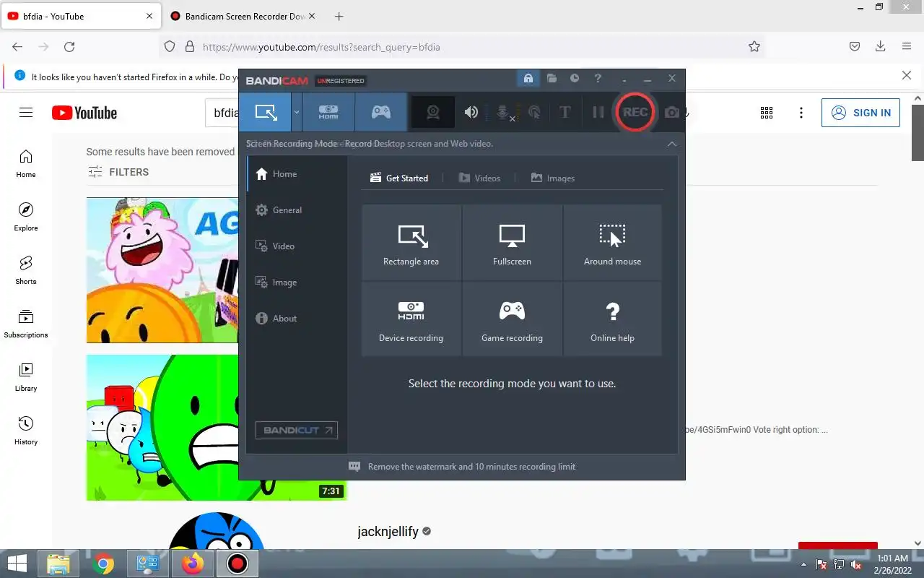924x578 pixels.
Task: Open YouTube FILTERS options
Action: 118,172
